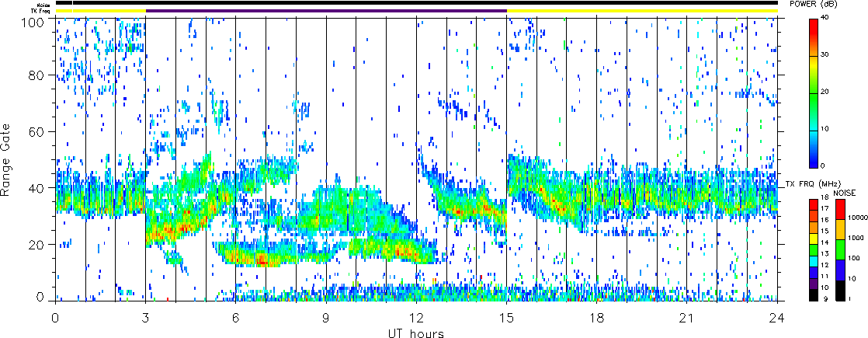The width and height of the screenshot is (868, 338).
Task: Click the 6 tick on the UT hours axis
Action: pos(236,318)
